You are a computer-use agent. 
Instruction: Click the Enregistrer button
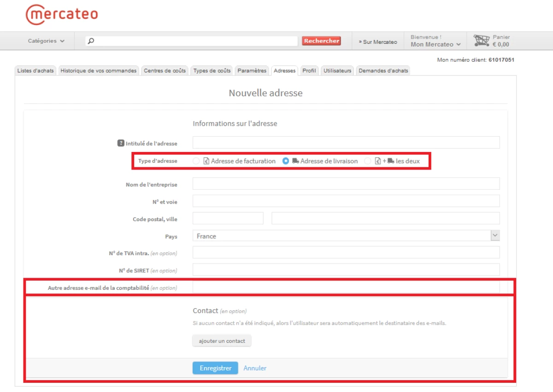[x=215, y=368]
